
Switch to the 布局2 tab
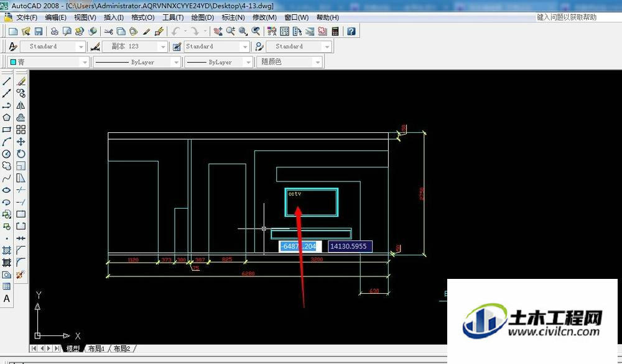click(x=122, y=348)
